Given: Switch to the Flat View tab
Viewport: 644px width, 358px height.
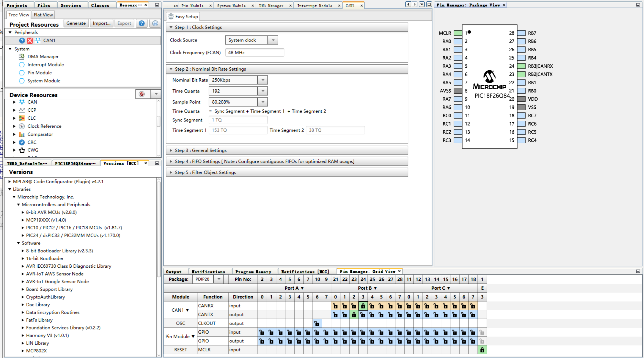Looking at the screenshot, I should [43, 15].
